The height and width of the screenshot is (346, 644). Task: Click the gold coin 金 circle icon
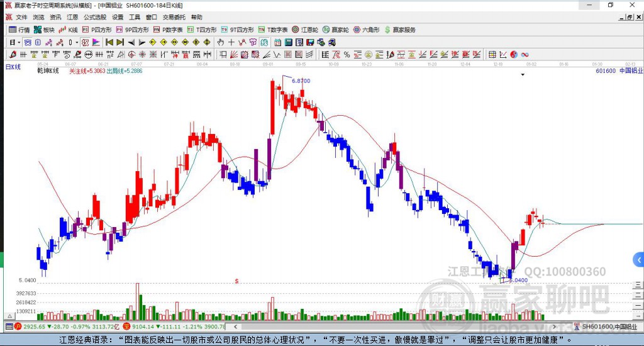(x=369, y=54)
